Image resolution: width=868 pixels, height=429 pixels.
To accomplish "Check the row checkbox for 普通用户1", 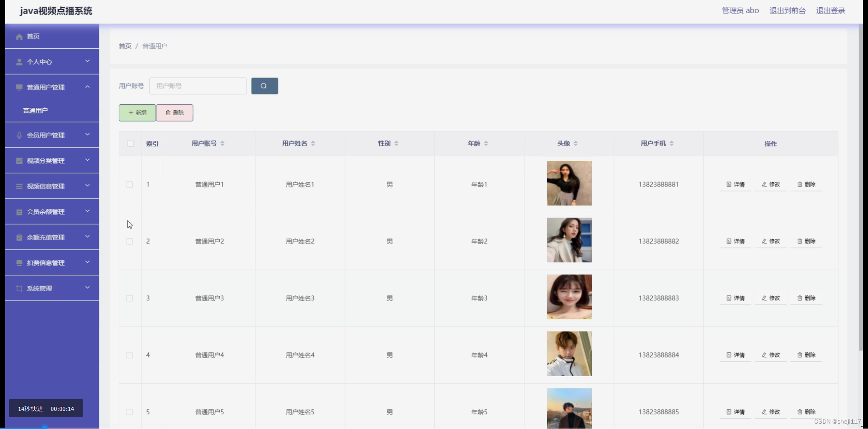I will click(x=129, y=184).
